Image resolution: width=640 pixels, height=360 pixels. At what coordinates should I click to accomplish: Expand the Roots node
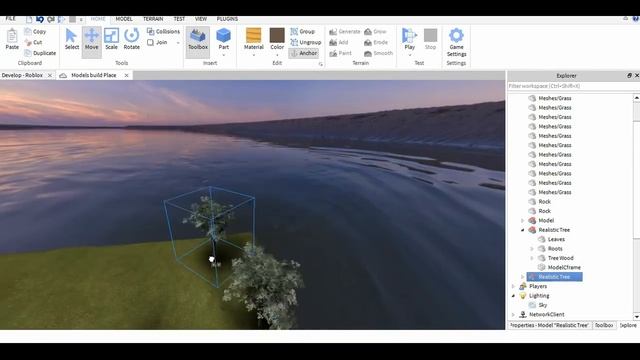532,249
